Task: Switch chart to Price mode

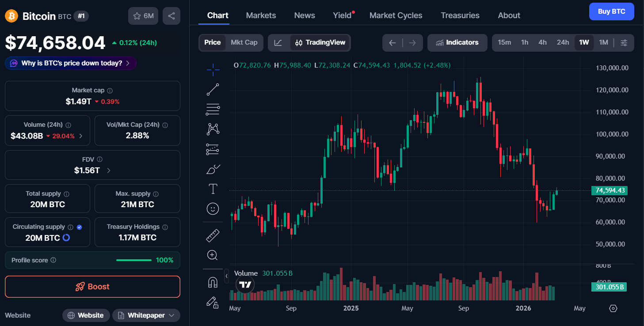Action: click(x=213, y=42)
